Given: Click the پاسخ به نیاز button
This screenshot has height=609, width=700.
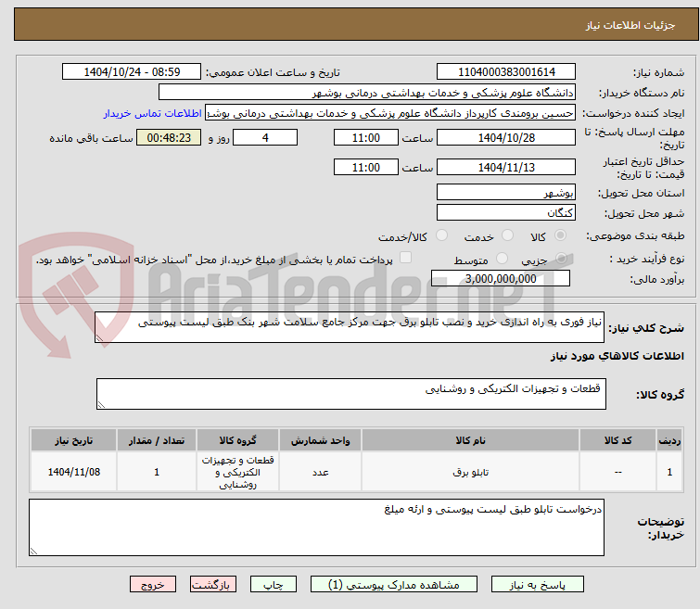Looking at the screenshot, I should [x=538, y=585].
